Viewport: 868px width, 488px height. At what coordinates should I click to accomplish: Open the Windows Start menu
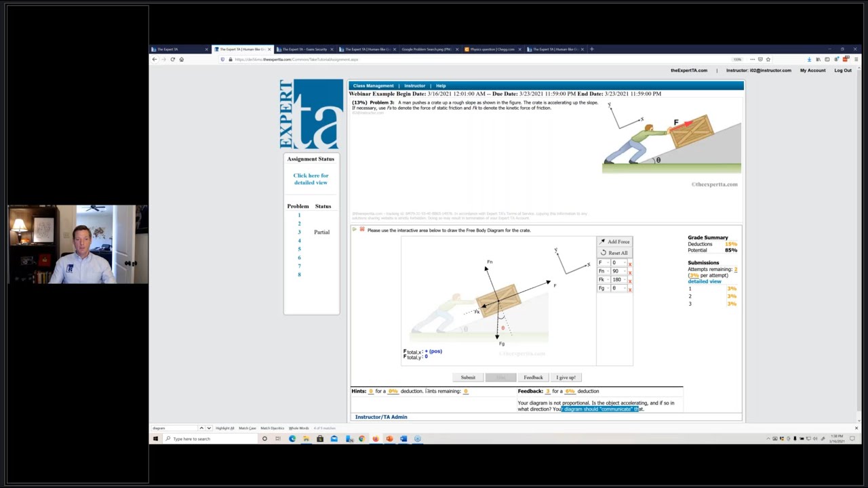pyautogui.click(x=155, y=439)
